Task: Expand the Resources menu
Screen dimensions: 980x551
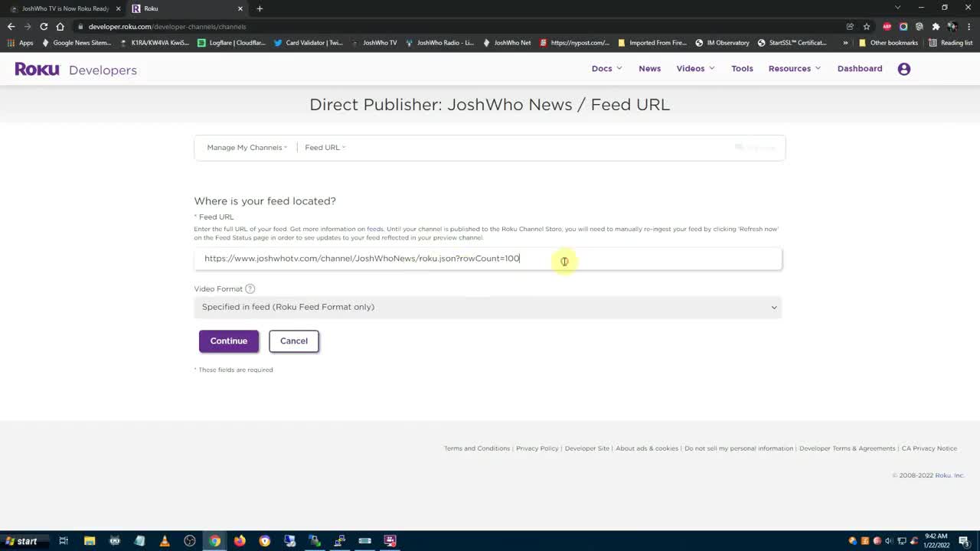Action: point(794,69)
